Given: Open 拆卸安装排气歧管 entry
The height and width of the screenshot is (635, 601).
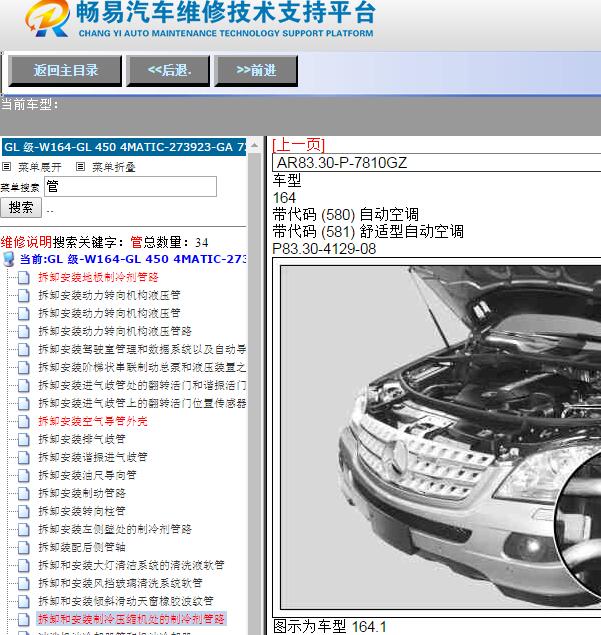Looking at the screenshot, I should pyautogui.click(x=82, y=439).
